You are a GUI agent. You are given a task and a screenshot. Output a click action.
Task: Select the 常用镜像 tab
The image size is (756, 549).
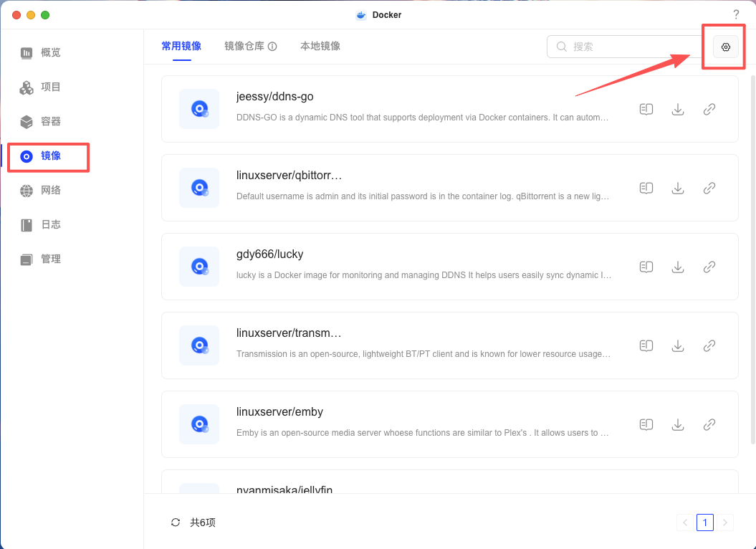pos(181,47)
